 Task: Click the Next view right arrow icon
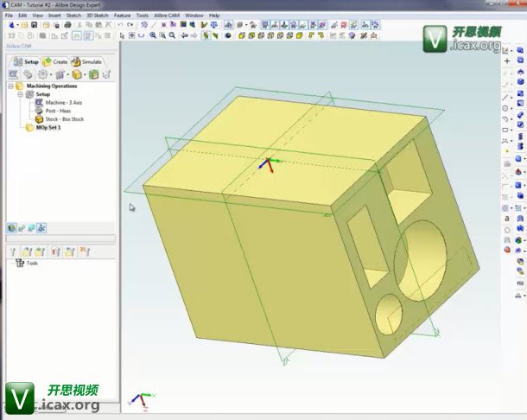coord(194,35)
